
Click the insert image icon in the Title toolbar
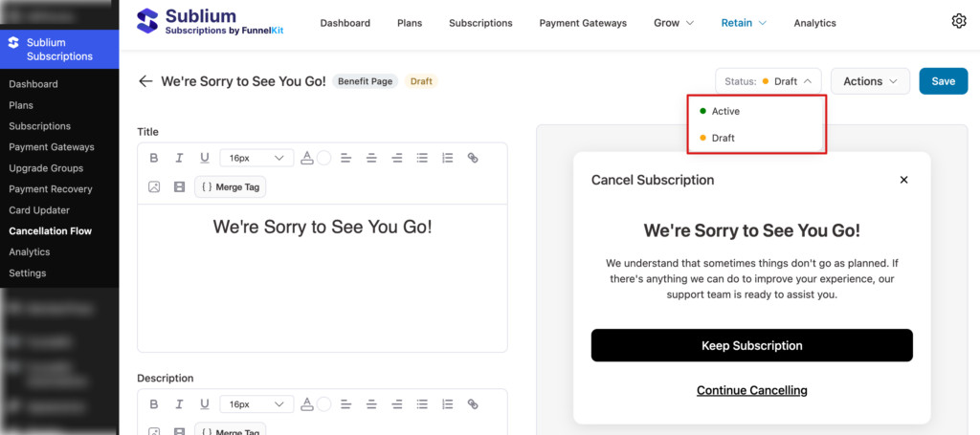154,186
